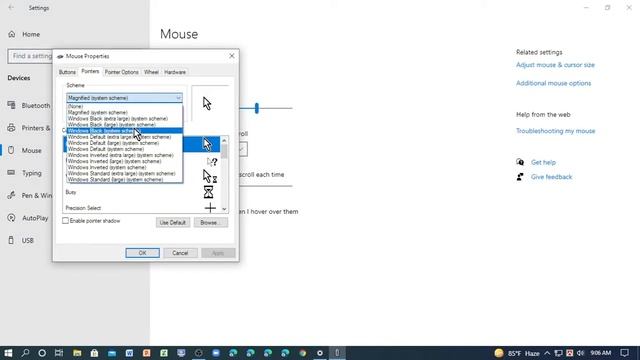Viewport: 640px width, 360px height.
Task: Show hidden system tray icons
Action: coord(547,353)
